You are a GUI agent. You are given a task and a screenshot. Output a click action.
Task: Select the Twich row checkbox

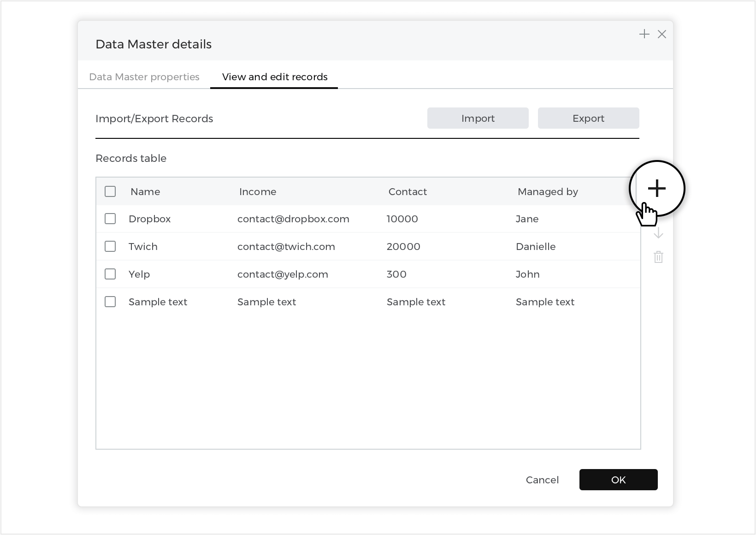click(110, 246)
